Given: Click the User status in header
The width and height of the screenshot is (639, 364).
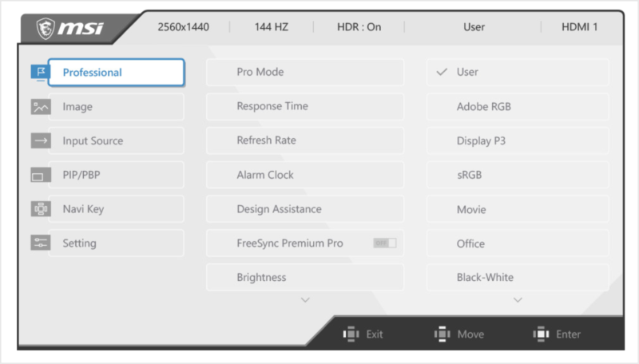Looking at the screenshot, I should [474, 27].
